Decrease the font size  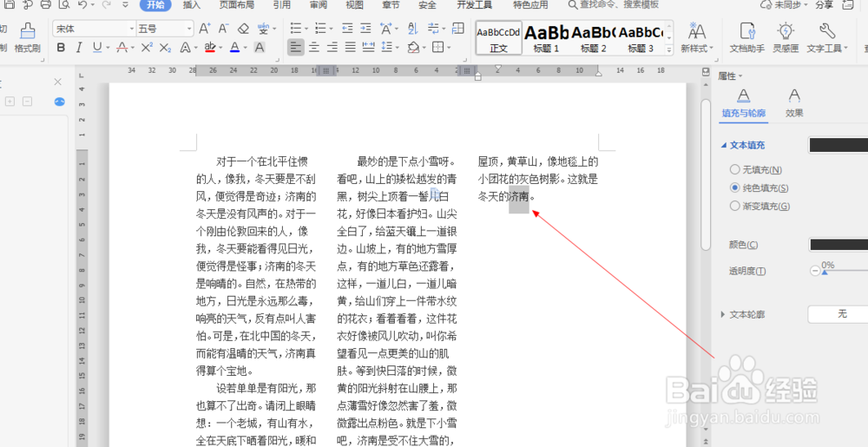coord(223,29)
